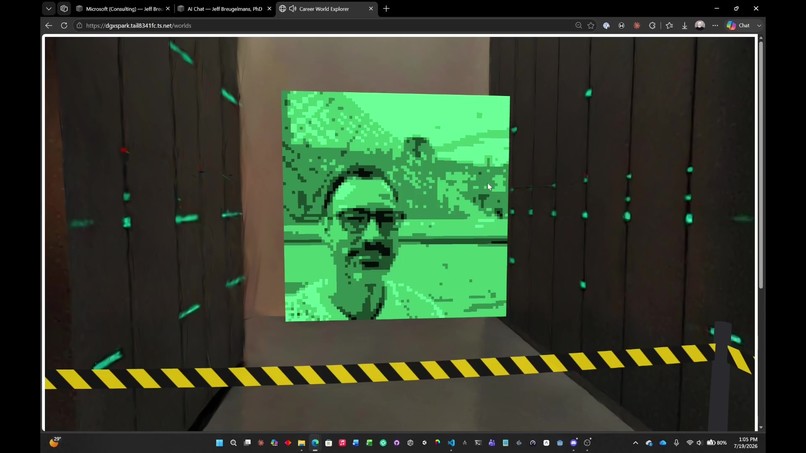Open the weather widget showing 29°
806x453 pixels.
[x=54, y=442]
